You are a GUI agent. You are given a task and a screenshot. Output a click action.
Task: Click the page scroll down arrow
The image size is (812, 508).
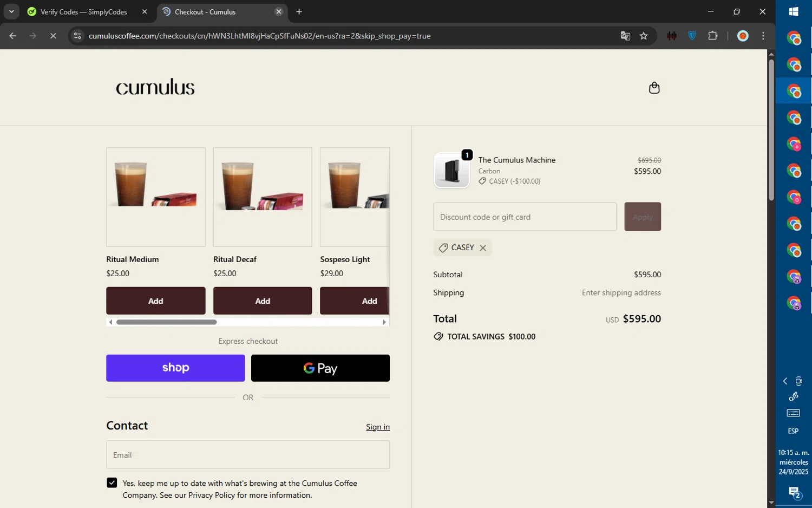point(771,503)
